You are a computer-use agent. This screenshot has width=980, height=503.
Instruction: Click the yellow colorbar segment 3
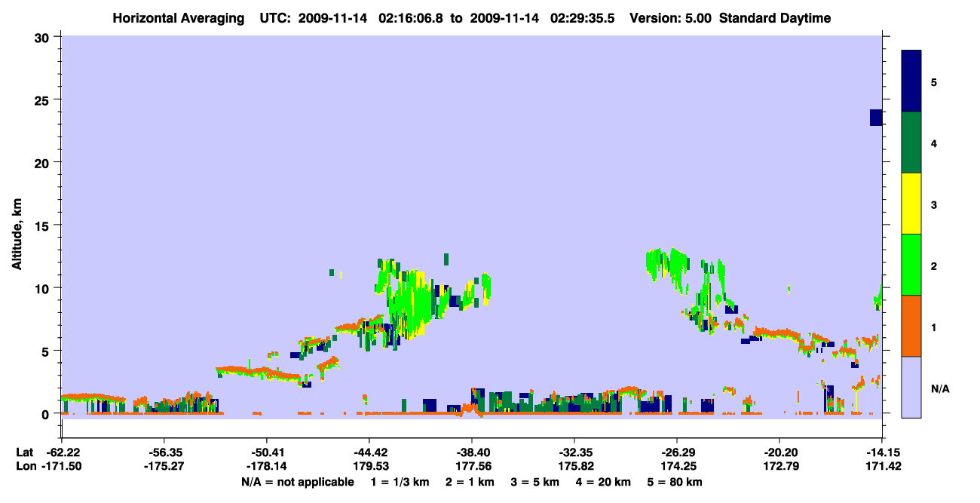tap(911, 204)
